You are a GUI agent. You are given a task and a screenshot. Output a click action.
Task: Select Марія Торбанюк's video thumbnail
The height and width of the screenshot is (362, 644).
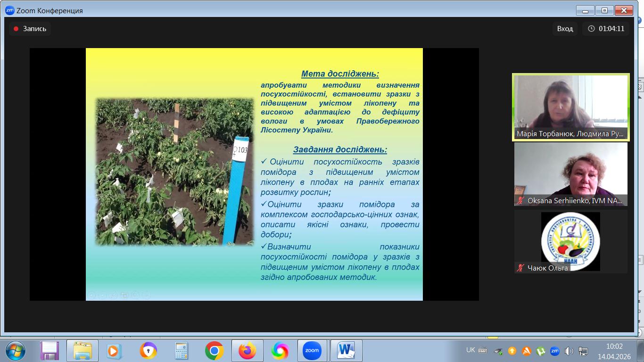[x=570, y=107]
